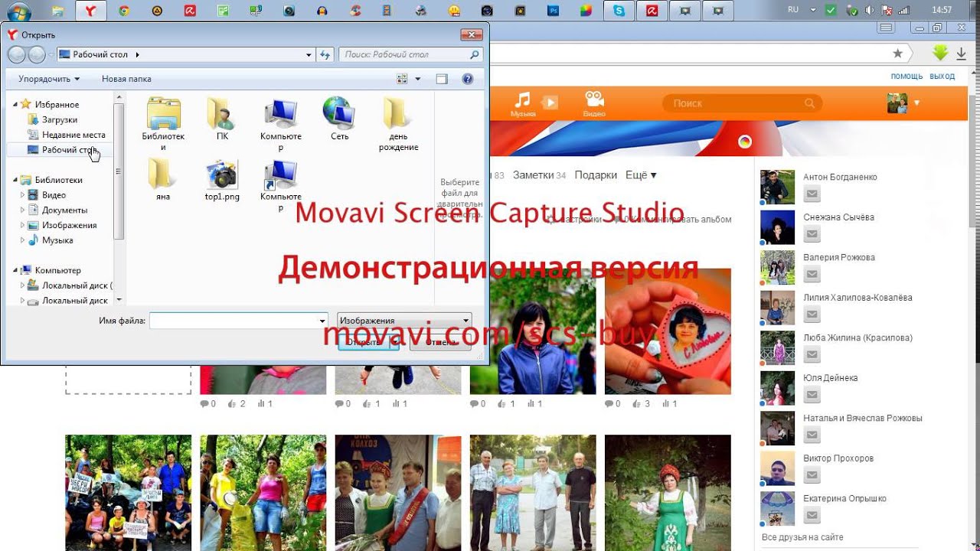Expand the Изображения library node
The image size is (980, 551).
[23, 225]
